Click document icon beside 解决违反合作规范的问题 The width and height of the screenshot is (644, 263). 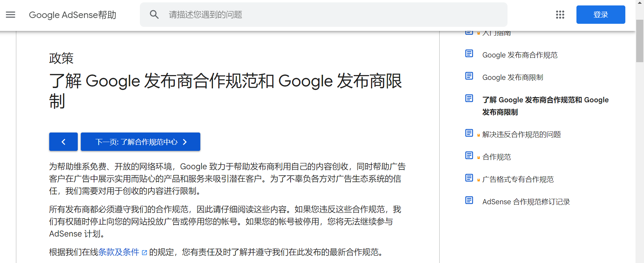[469, 133]
